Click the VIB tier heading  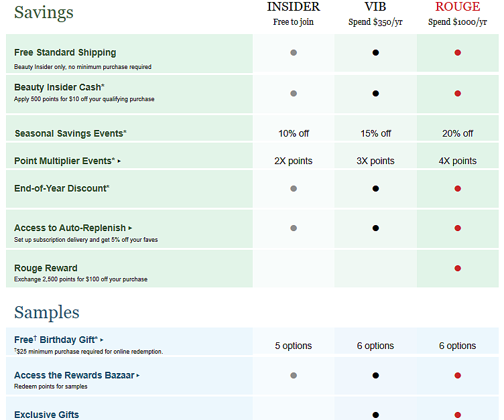[375, 7]
